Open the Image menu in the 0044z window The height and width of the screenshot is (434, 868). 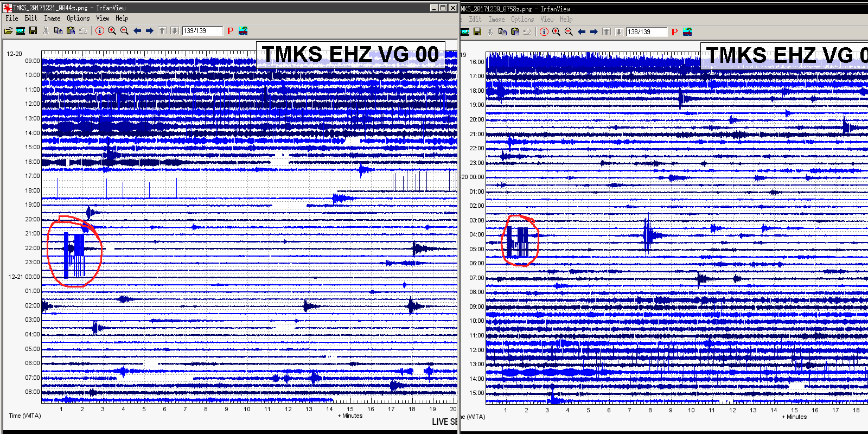click(x=52, y=18)
